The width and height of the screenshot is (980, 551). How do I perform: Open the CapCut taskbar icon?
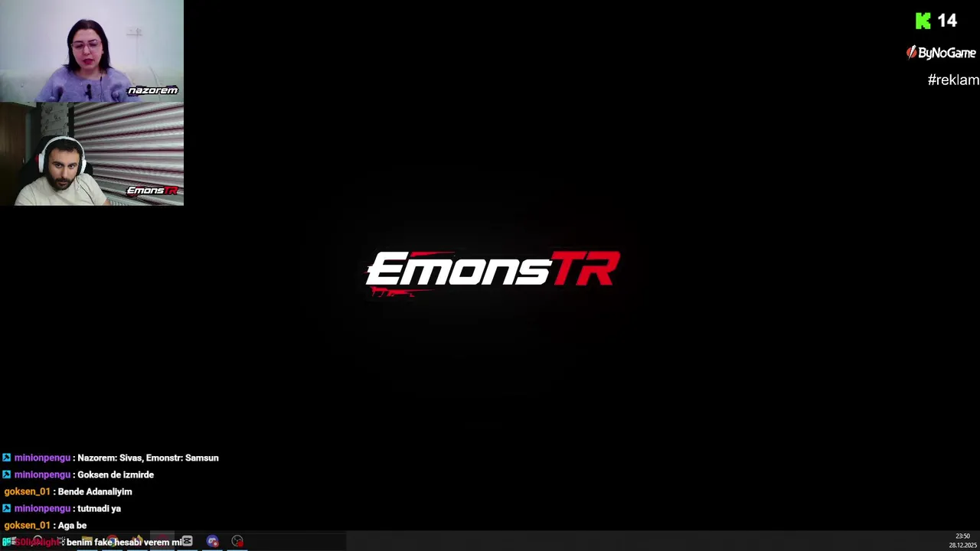pyautogui.click(x=187, y=541)
